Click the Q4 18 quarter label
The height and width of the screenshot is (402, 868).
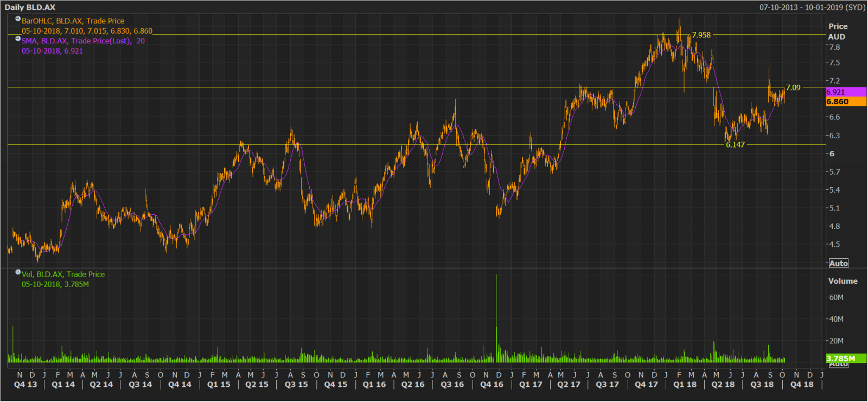[x=802, y=384]
